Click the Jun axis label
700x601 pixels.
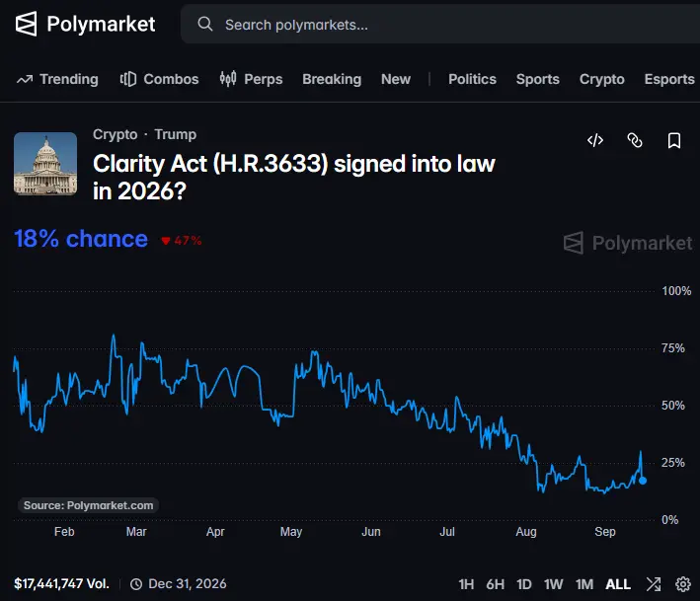tap(371, 532)
